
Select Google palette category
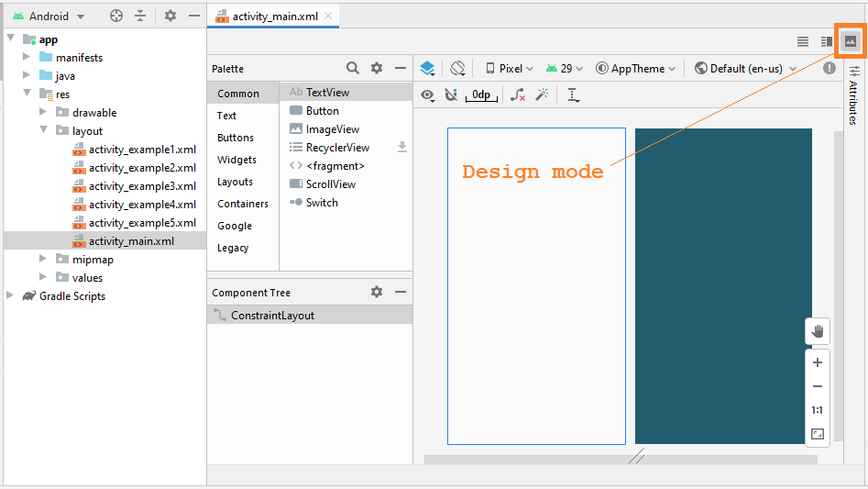click(x=243, y=226)
